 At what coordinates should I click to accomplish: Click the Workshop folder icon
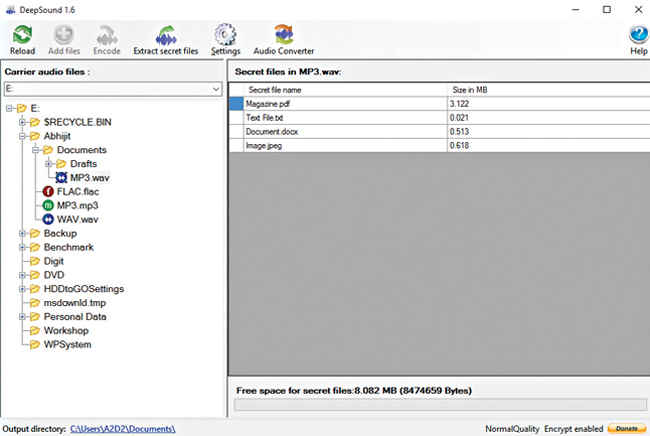(x=35, y=331)
